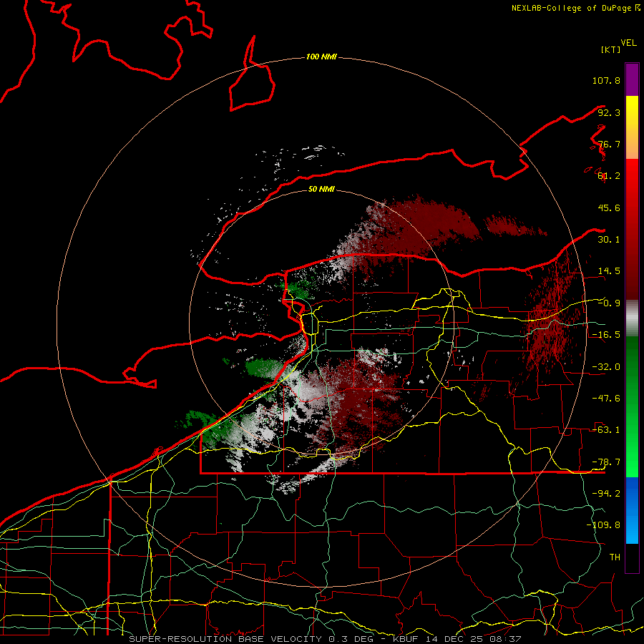Viewport: 644px width, 644px height.
Task: Select the 76.7 scale value
Action: click(x=609, y=144)
